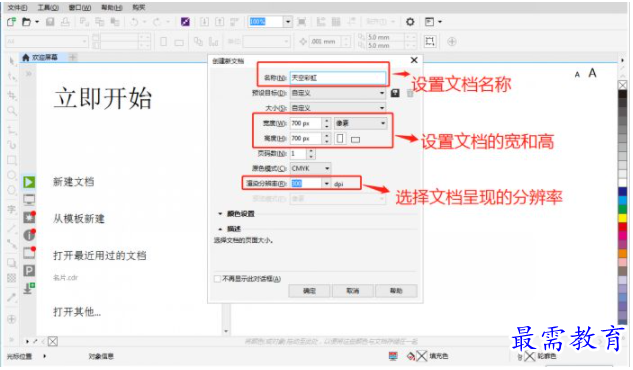Select portrait orientation in the dialog
This screenshot has width=633, height=370.
tap(340, 138)
